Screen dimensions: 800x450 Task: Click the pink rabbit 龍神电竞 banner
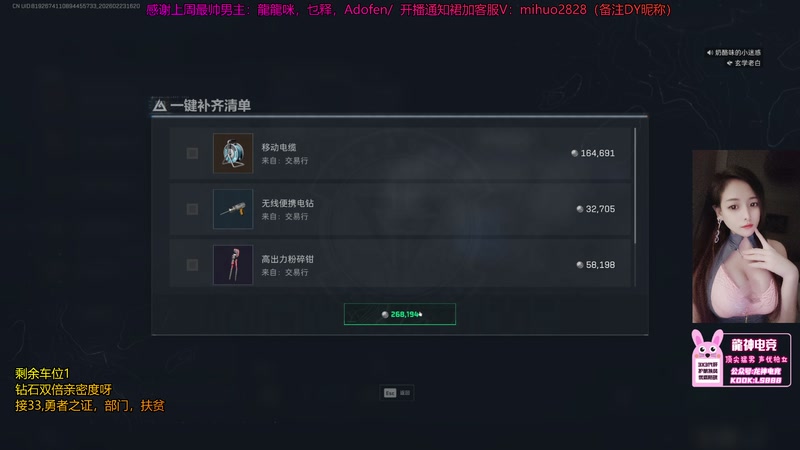(x=741, y=358)
